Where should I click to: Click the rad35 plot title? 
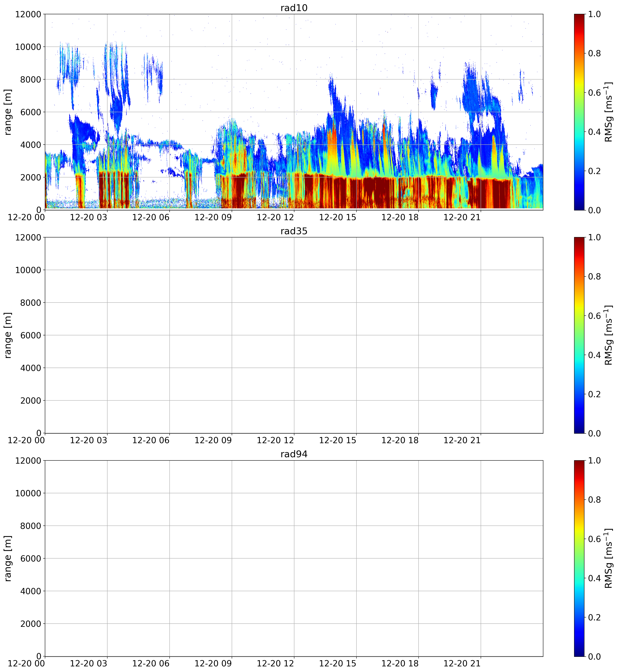pyautogui.click(x=294, y=231)
